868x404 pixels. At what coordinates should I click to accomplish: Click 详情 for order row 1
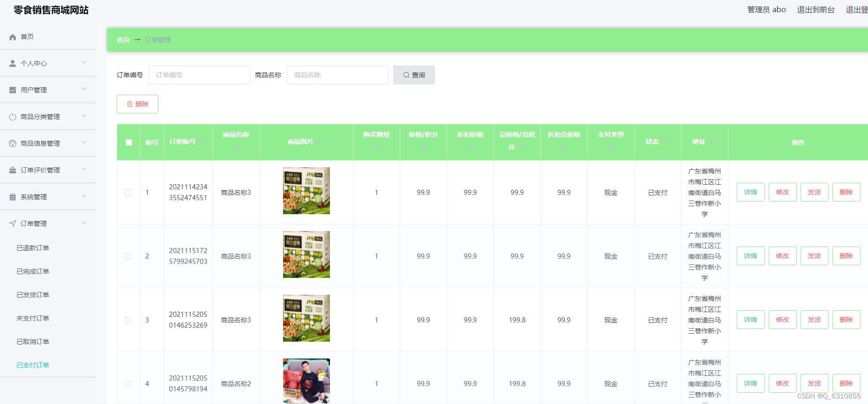pos(750,192)
